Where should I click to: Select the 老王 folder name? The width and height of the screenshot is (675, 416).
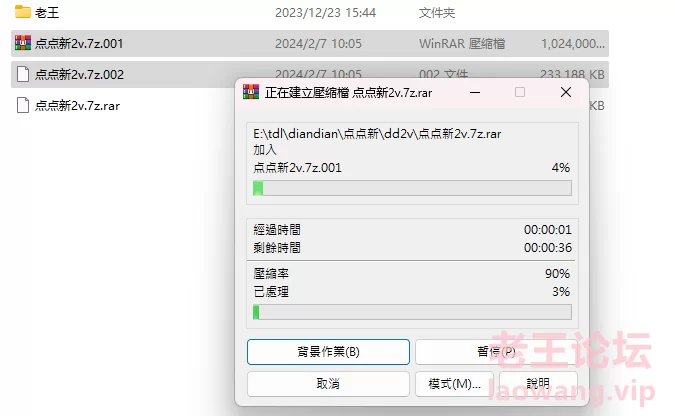[x=47, y=12]
